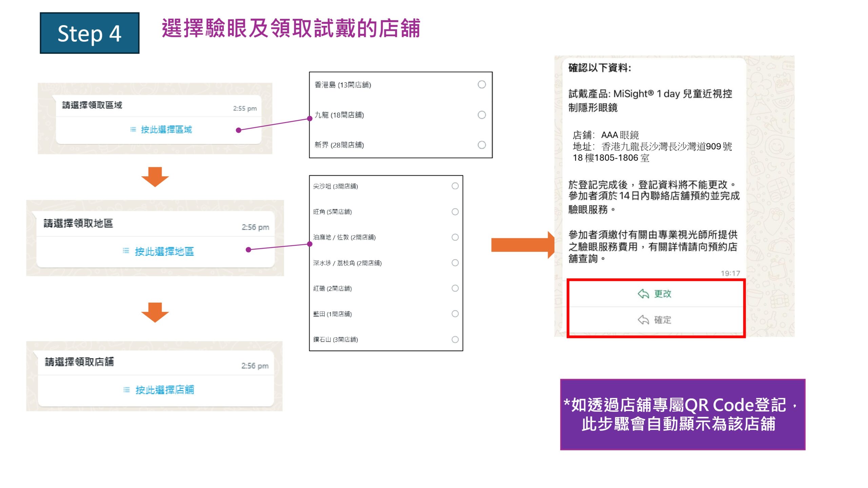The width and height of the screenshot is (868, 488).
Task: Click the reply arrow icon beside 確定
Action: click(x=643, y=320)
